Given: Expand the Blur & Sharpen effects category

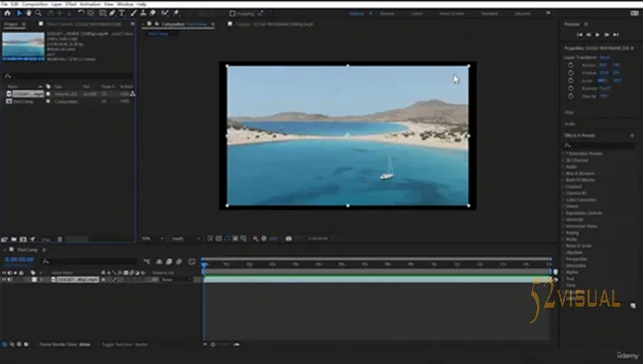Looking at the screenshot, I should 564,173.
